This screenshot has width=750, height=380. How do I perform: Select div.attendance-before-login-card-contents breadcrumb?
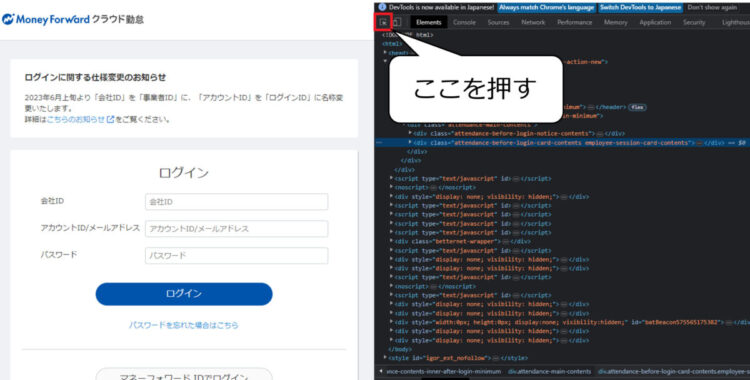673,371
